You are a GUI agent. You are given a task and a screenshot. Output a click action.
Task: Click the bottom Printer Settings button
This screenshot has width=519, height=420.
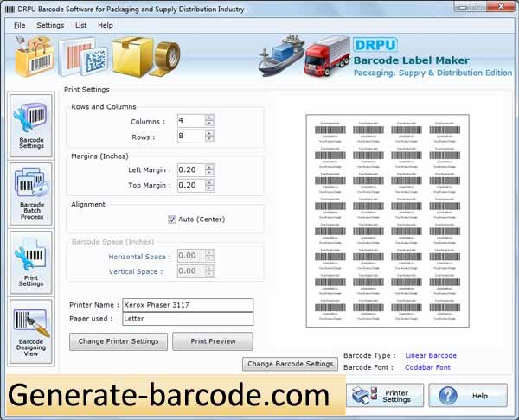click(385, 396)
